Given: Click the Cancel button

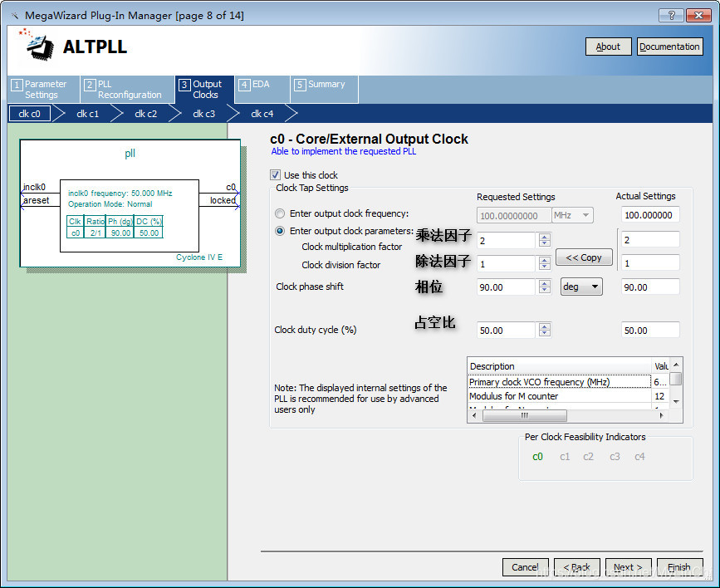Looking at the screenshot, I should click(x=526, y=567).
